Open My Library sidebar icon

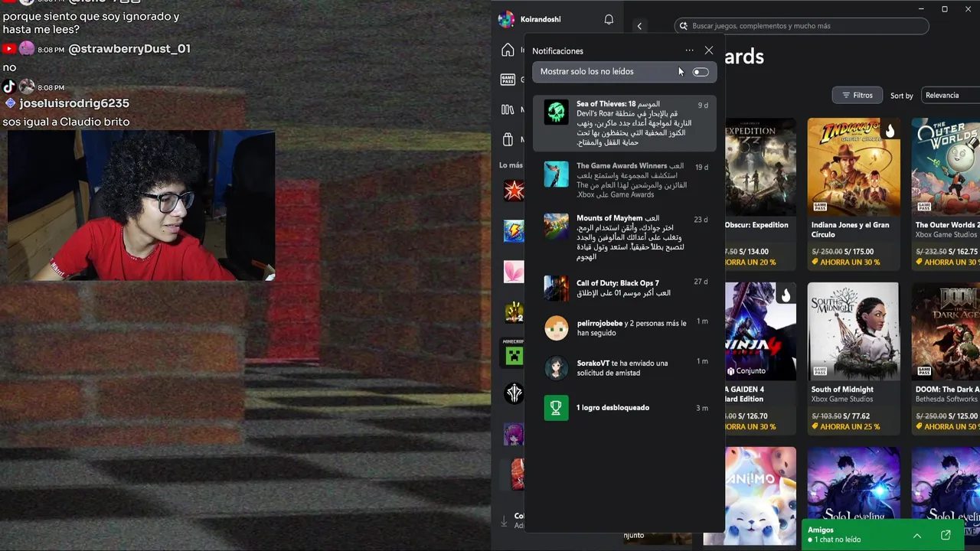508,109
